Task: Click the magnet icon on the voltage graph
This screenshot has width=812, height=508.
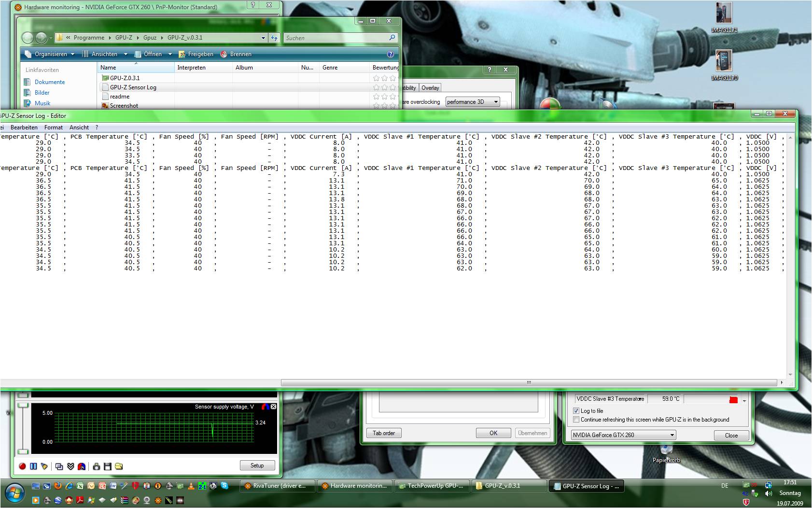Action: [x=265, y=407]
